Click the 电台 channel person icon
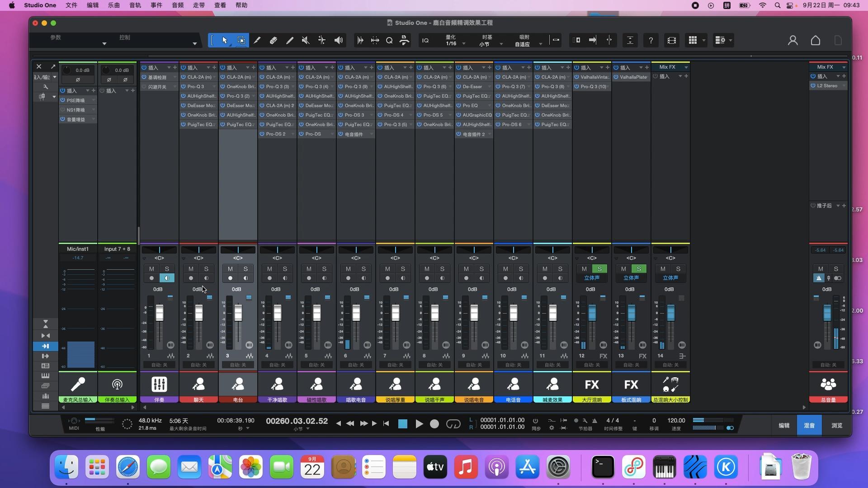Image resolution: width=868 pixels, height=488 pixels. click(238, 385)
